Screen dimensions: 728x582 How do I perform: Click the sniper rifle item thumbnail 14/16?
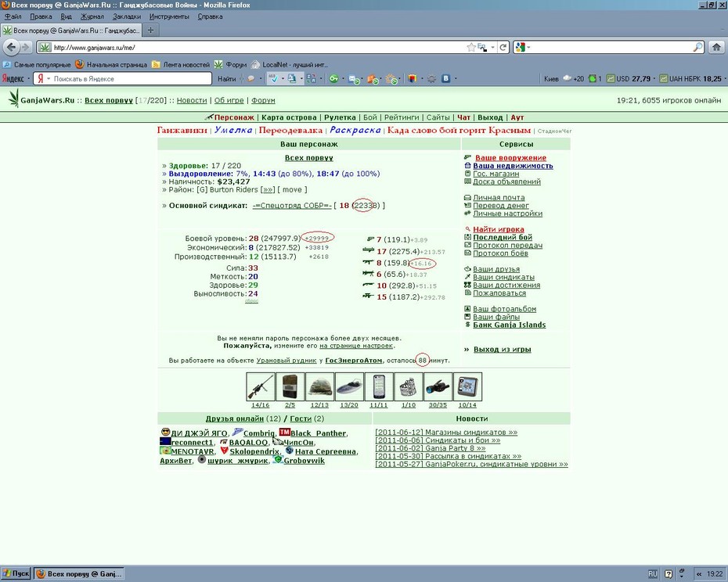pyautogui.click(x=261, y=386)
